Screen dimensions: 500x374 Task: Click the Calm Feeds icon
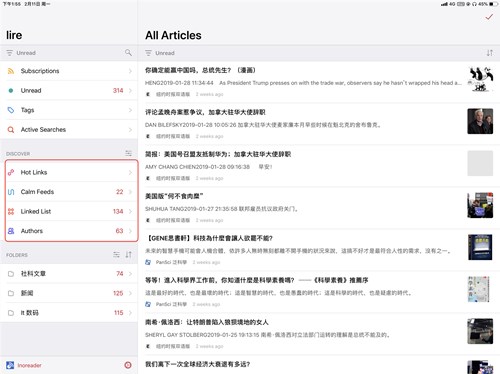[x=11, y=192]
